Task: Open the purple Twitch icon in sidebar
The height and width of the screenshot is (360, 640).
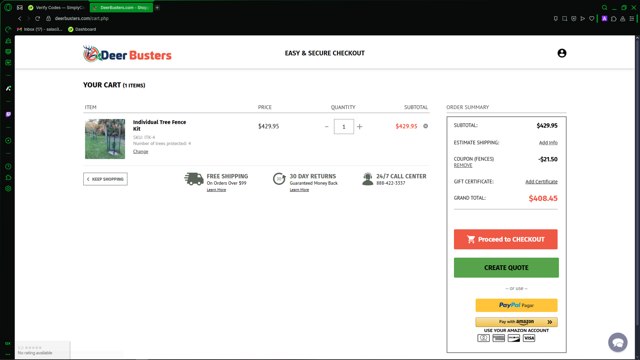Action: [8, 115]
